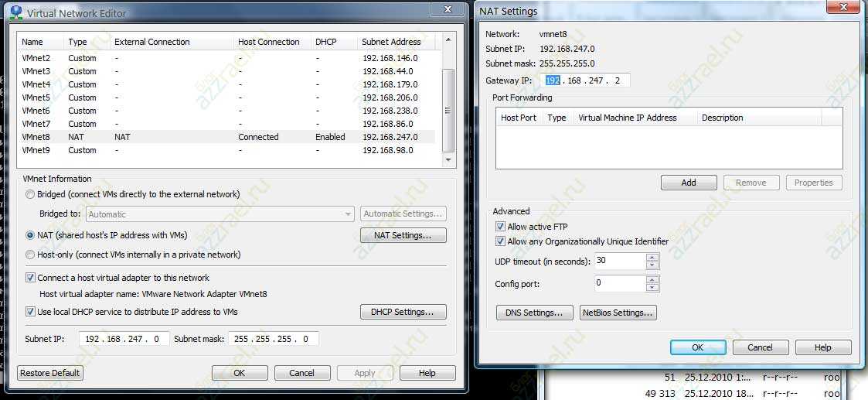This screenshot has width=868, height=400.
Task: Open DNS Settings button
Action: click(535, 313)
